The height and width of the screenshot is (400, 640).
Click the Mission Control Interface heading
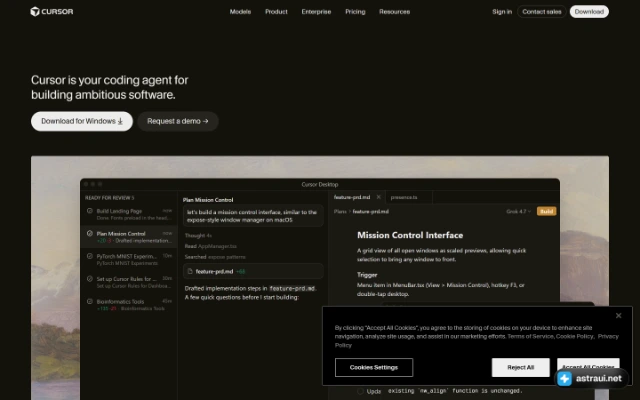410,235
